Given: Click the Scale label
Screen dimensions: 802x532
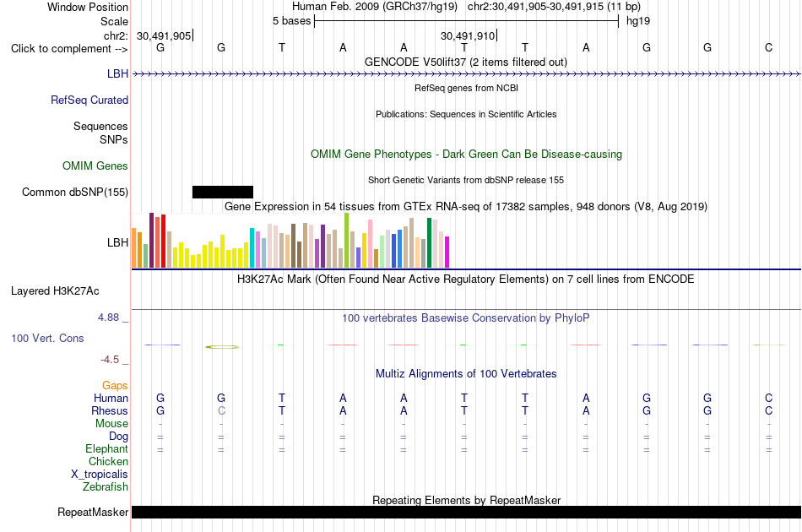Looking at the screenshot, I should (114, 21).
